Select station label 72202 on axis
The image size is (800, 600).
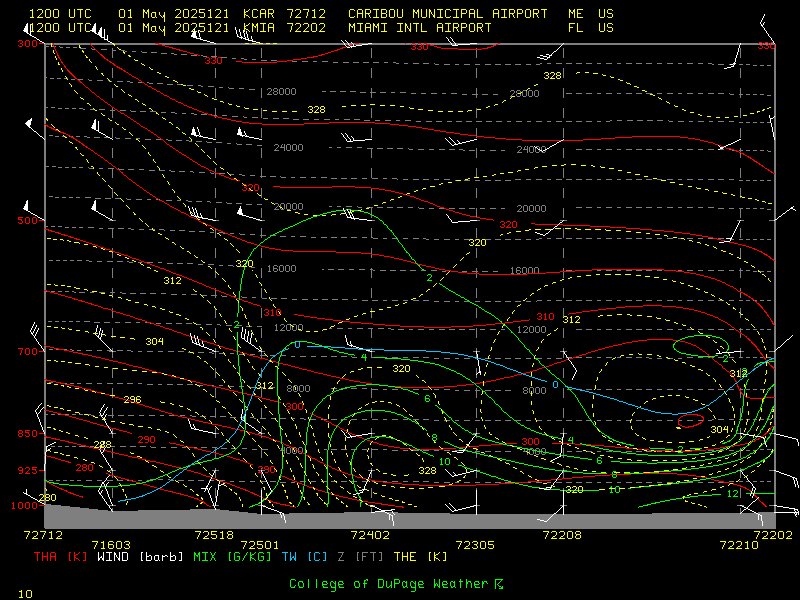(773, 535)
